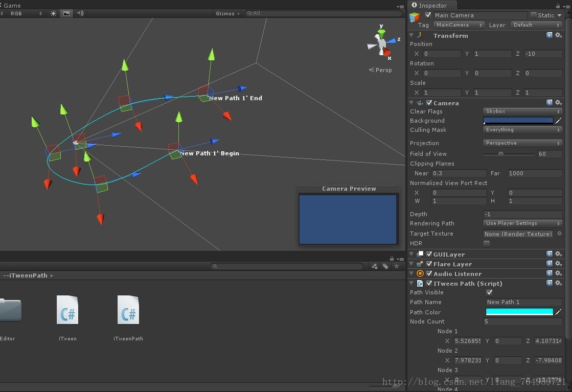This screenshot has width=572, height=392.
Task: Click the Main Camera name field
Action: tap(479, 15)
